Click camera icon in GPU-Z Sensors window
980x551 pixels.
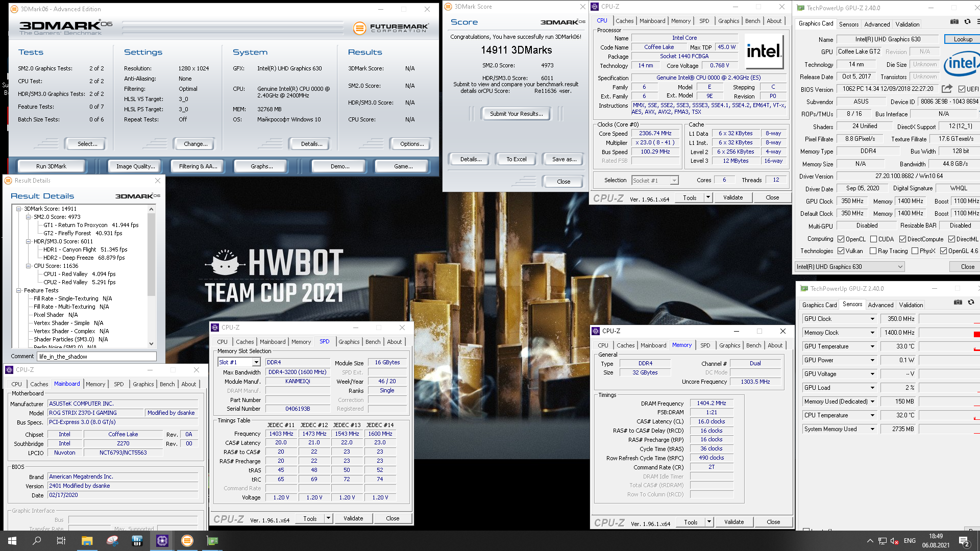[958, 303]
